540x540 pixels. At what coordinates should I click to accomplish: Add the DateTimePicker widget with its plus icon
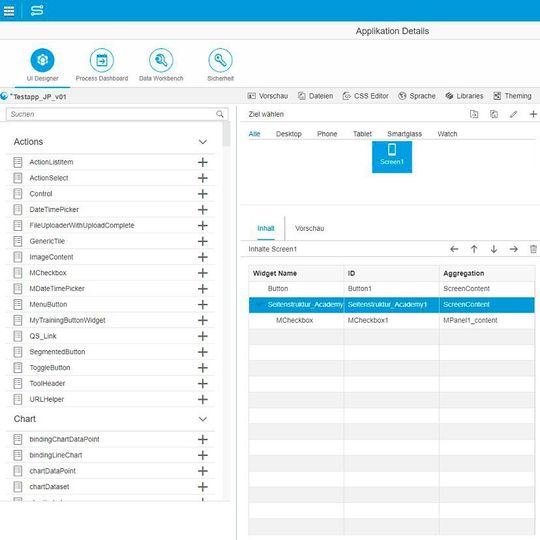pos(202,210)
